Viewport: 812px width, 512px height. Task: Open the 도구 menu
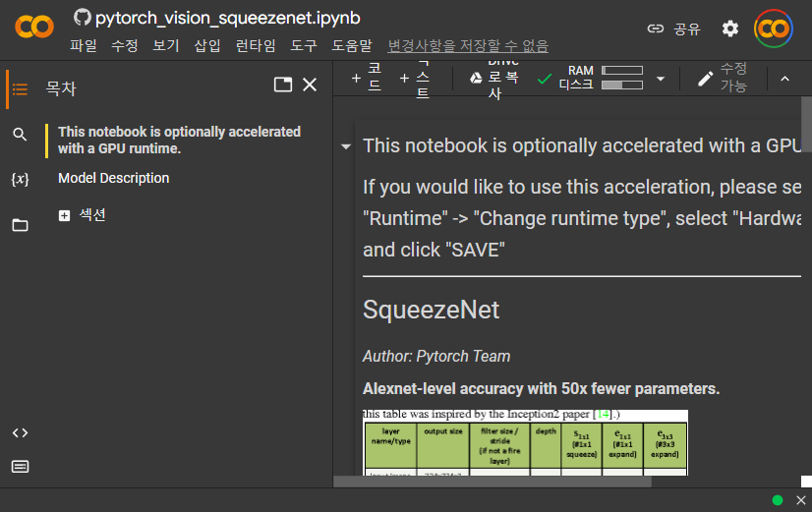[304, 45]
